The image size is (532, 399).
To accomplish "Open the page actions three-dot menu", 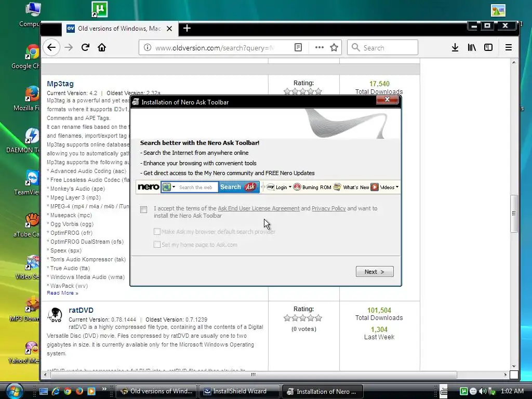I will pyautogui.click(x=320, y=47).
